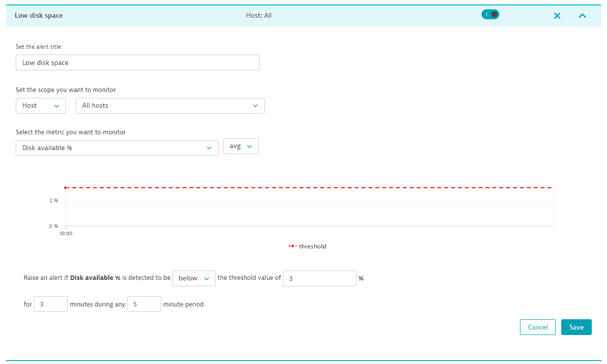Expand the All hosts dropdown

(170, 106)
